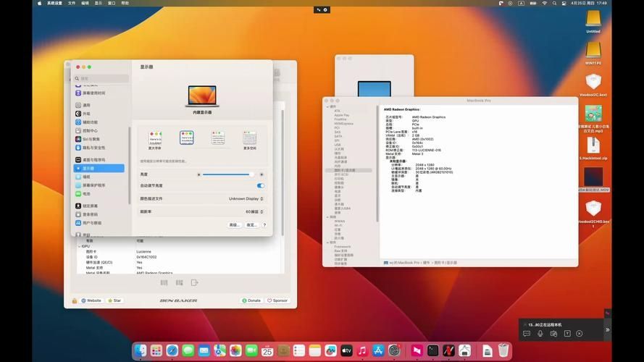Open Freeform app in the Dock
The image size is (644, 362).
click(x=330, y=350)
